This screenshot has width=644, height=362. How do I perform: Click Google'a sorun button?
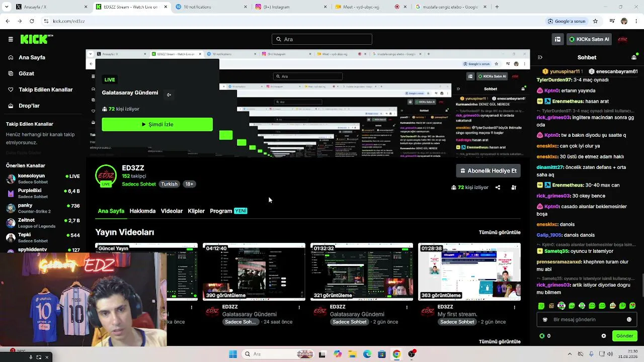pyautogui.click(x=567, y=21)
